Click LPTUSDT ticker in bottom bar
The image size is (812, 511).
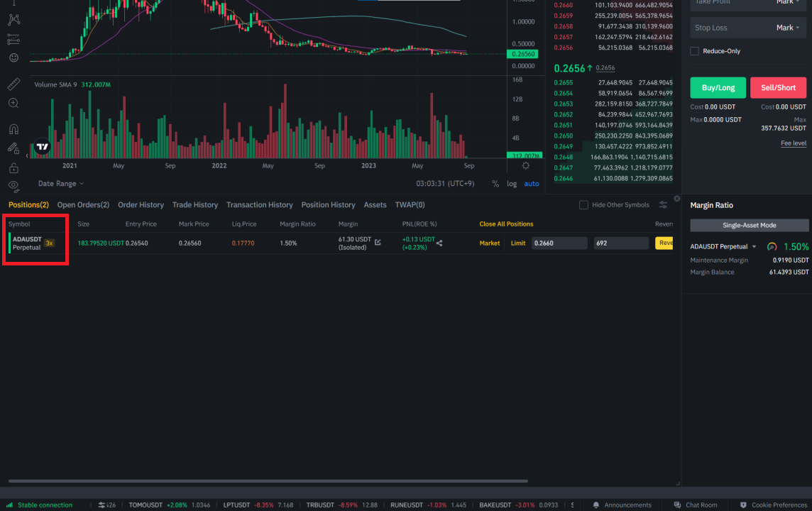point(258,505)
